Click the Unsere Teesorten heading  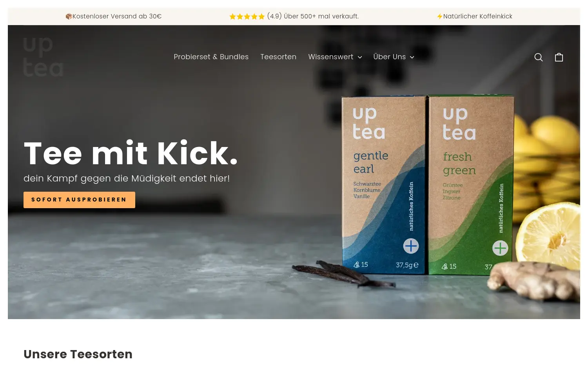pos(78,354)
